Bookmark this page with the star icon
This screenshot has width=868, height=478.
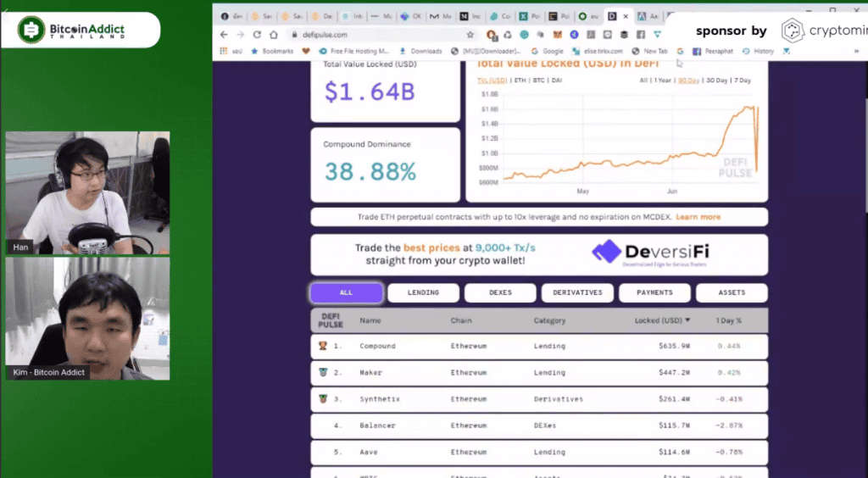point(470,34)
